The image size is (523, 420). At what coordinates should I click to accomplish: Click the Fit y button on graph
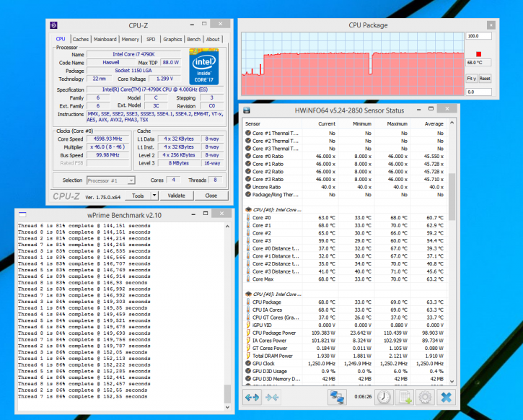coord(471,79)
